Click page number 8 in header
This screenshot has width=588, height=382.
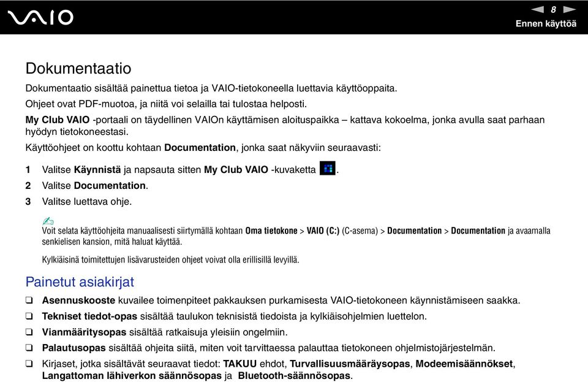point(554,9)
